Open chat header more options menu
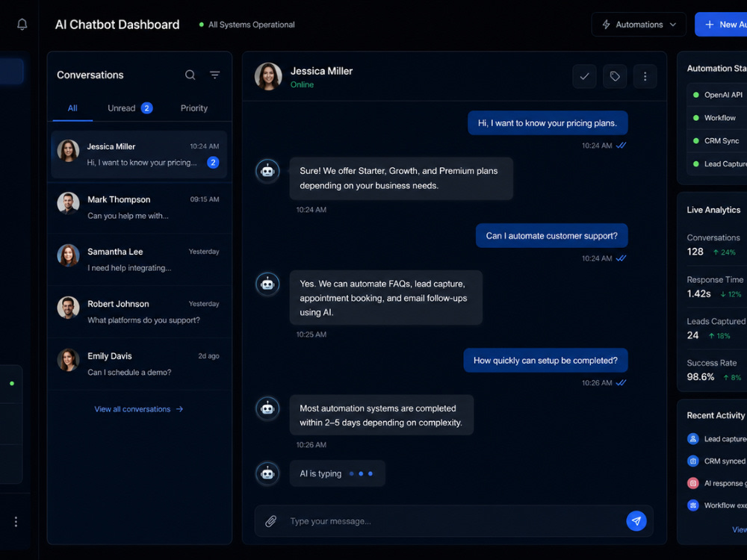Screen dimensions: 747x560 645,76
